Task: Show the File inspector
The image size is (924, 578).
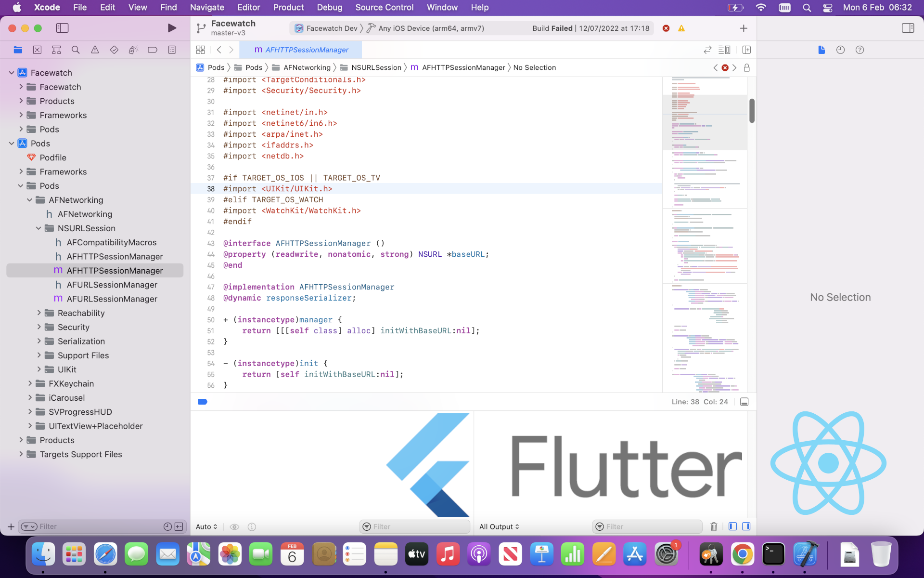Action: pyautogui.click(x=821, y=50)
